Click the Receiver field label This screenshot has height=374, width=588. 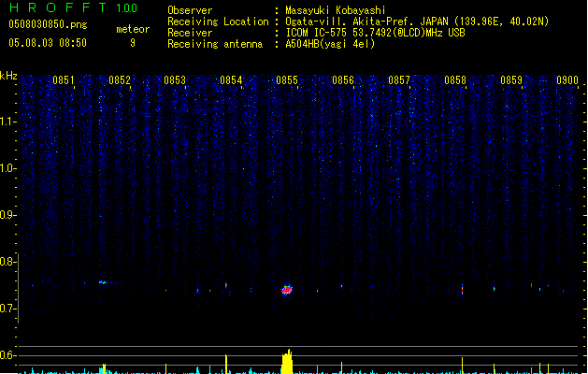[x=190, y=33]
